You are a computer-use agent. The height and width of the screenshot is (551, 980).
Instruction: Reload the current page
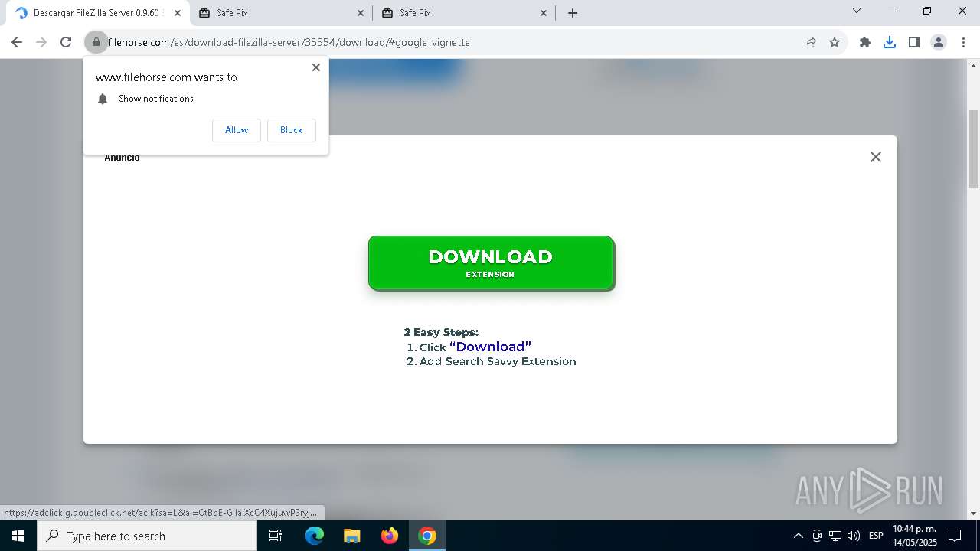(x=66, y=42)
